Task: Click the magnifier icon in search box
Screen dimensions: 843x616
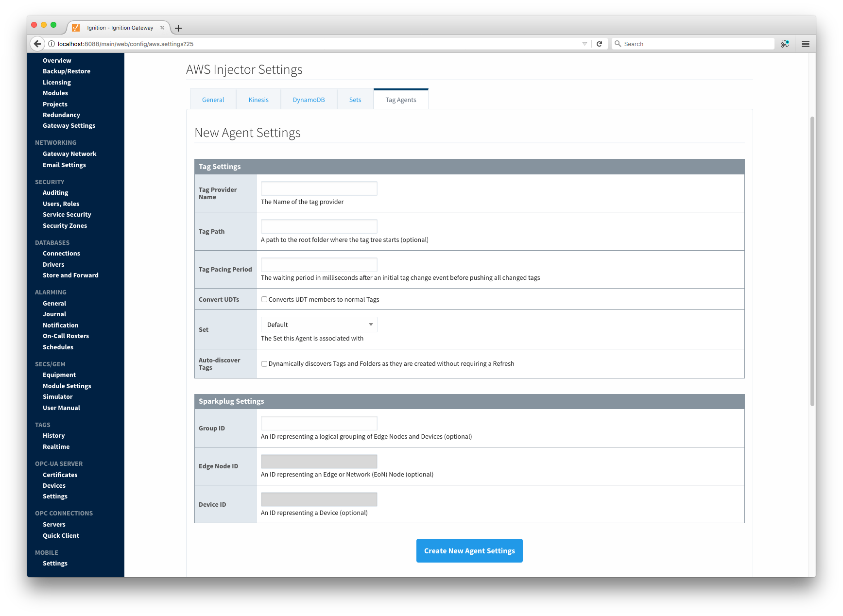Action: pyautogui.click(x=618, y=44)
